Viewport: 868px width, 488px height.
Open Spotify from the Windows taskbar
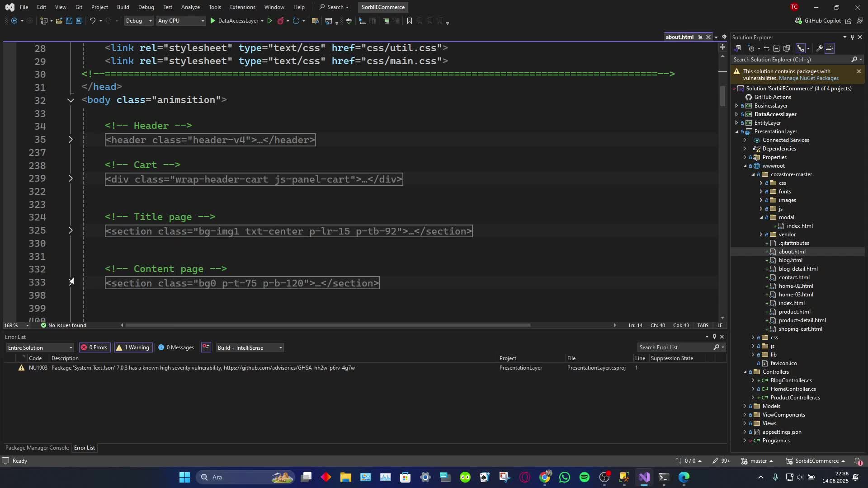click(584, 477)
